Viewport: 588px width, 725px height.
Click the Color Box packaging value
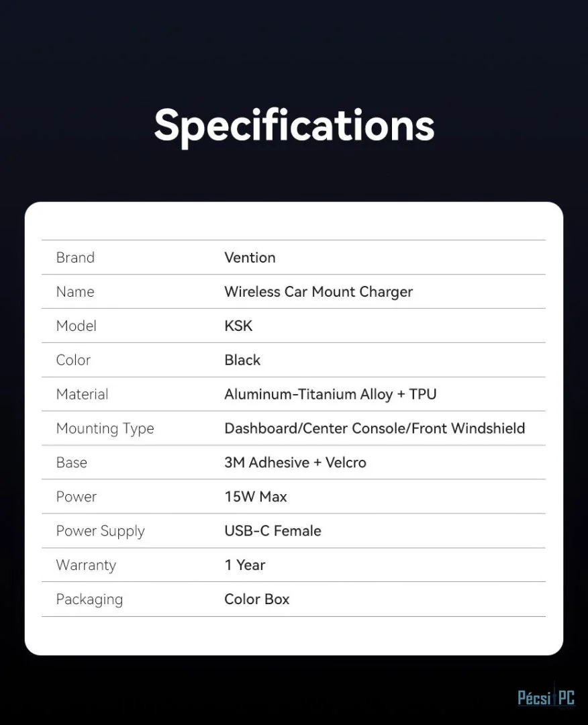click(257, 599)
